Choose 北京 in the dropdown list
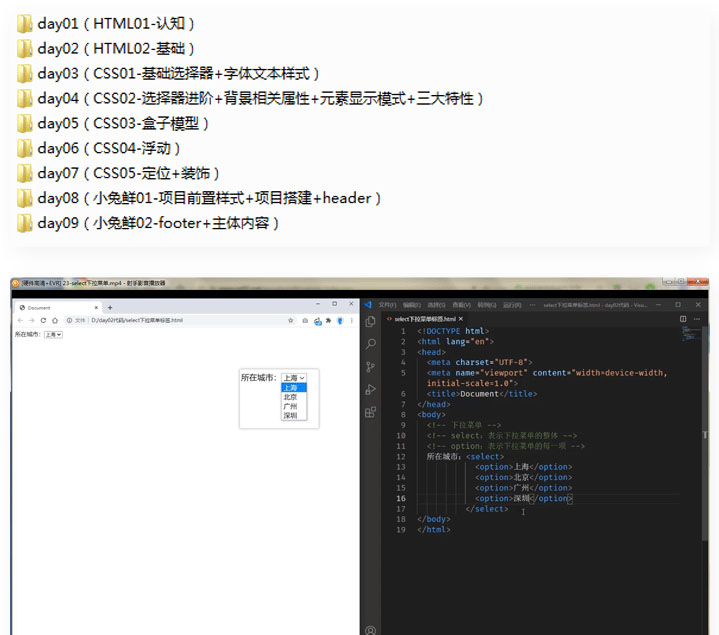The width and height of the screenshot is (719, 635). 294,397
